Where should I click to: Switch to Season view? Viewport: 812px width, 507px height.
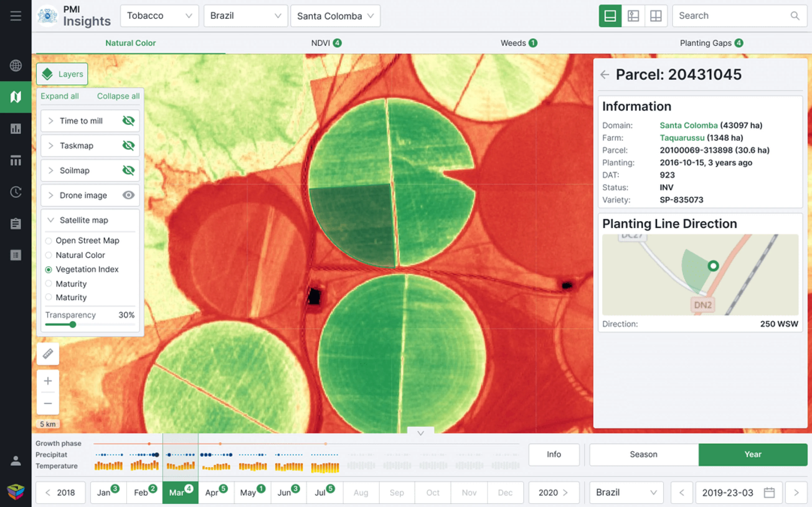coord(644,454)
